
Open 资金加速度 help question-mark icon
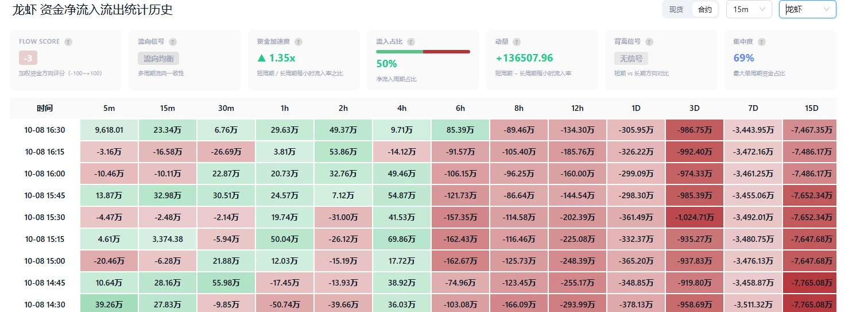(x=299, y=42)
